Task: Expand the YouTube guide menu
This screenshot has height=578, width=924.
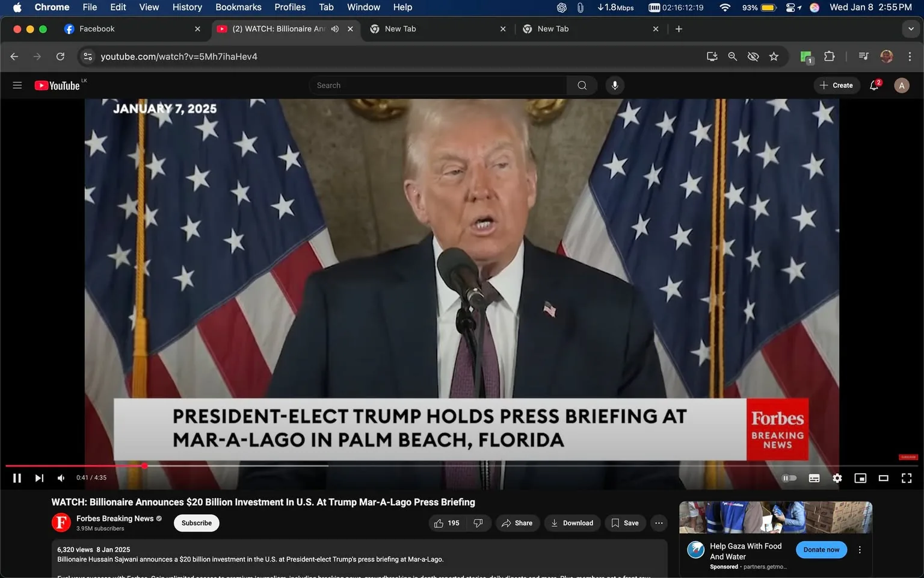Action: click(x=17, y=85)
